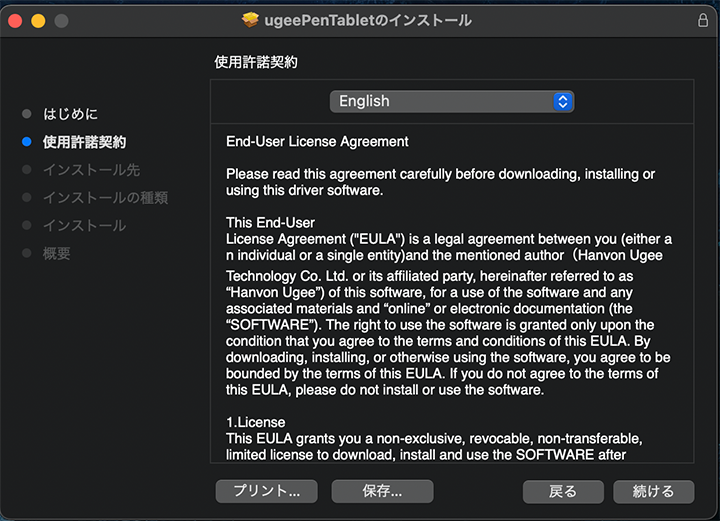
Task: Click the lock icon in title bar
Action: pyautogui.click(x=702, y=20)
